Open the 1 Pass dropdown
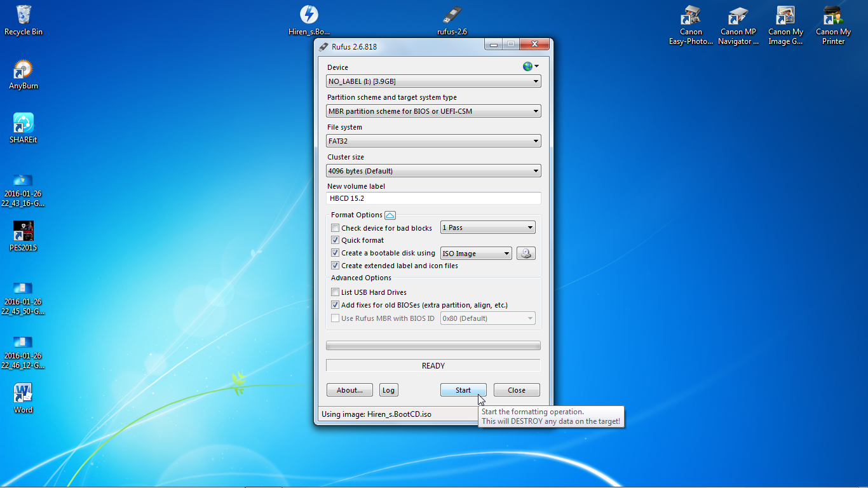 tap(488, 227)
